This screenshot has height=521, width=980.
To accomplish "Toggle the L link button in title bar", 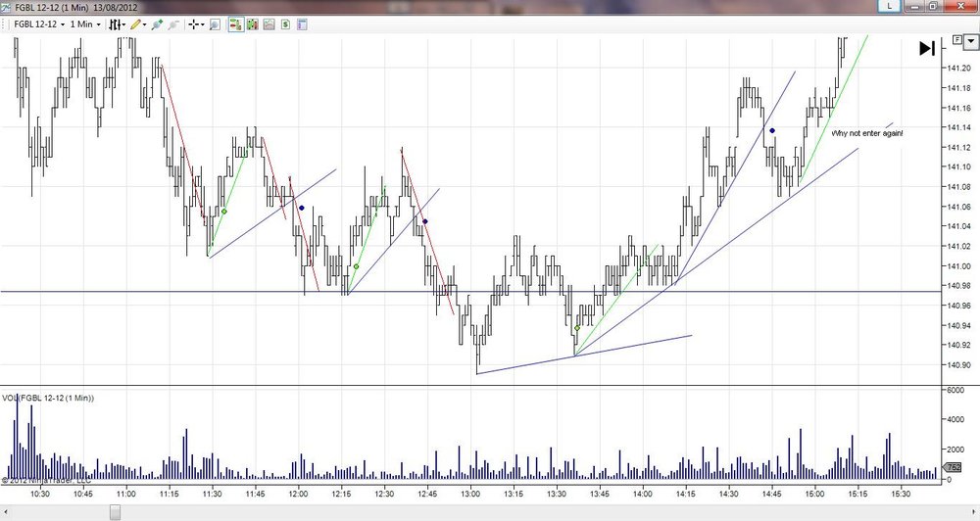I will (890, 6).
